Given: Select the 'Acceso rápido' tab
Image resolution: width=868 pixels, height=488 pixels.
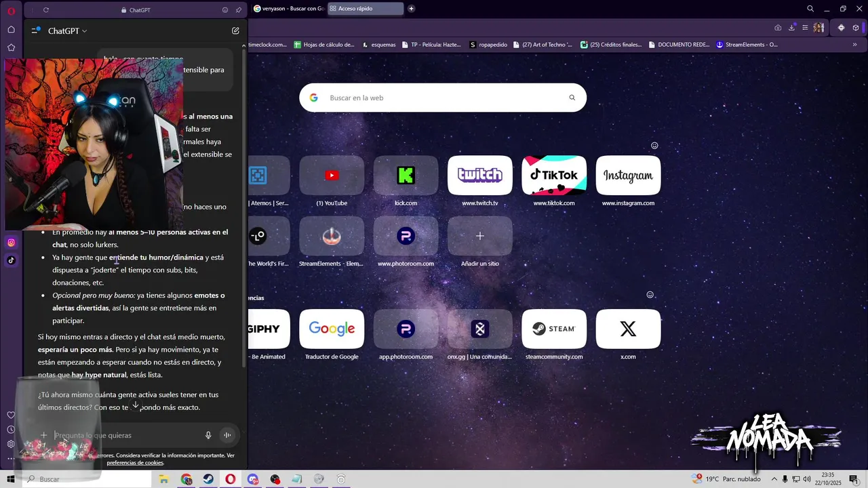Looking at the screenshot, I should tap(365, 9).
